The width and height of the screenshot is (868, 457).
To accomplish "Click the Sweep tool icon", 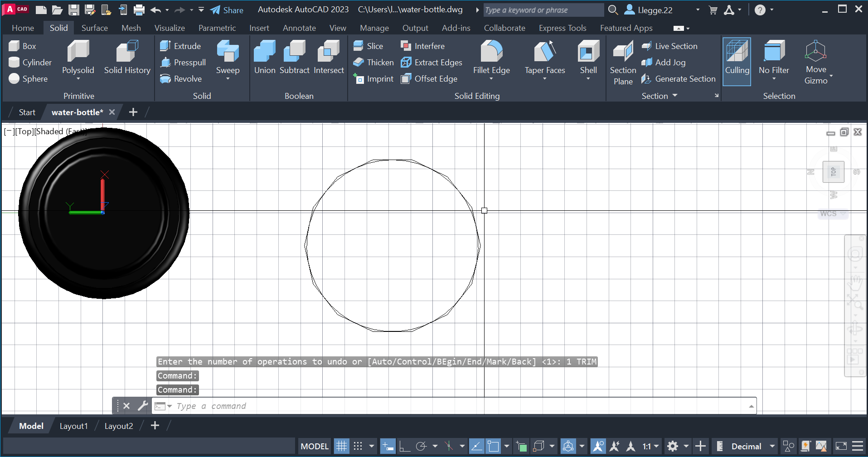I will (x=228, y=51).
